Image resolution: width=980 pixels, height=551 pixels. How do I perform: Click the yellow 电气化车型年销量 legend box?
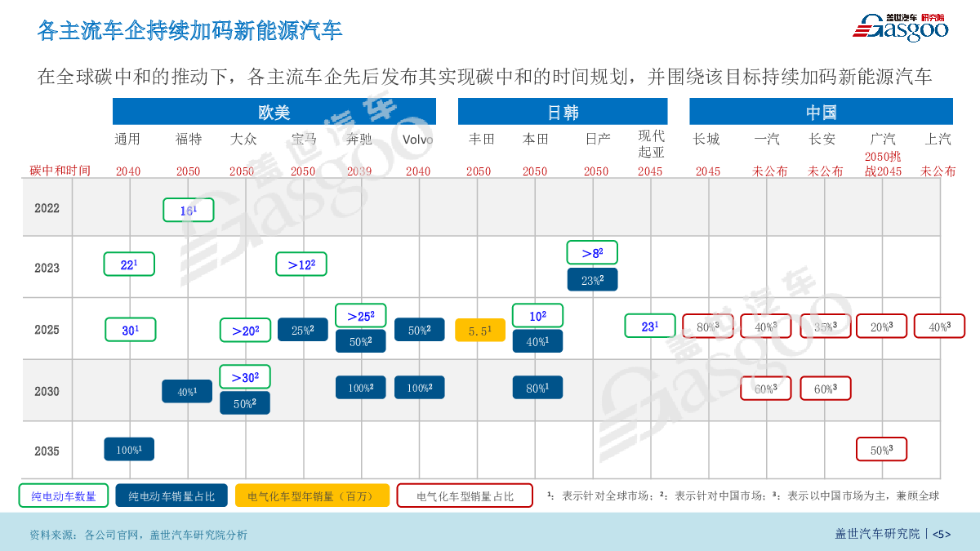click(312, 495)
